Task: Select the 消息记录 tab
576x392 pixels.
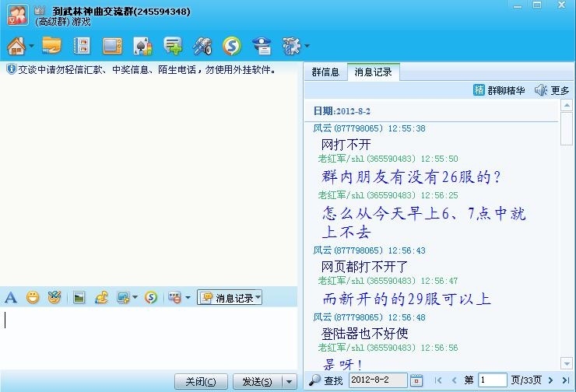Action: (373, 72)
